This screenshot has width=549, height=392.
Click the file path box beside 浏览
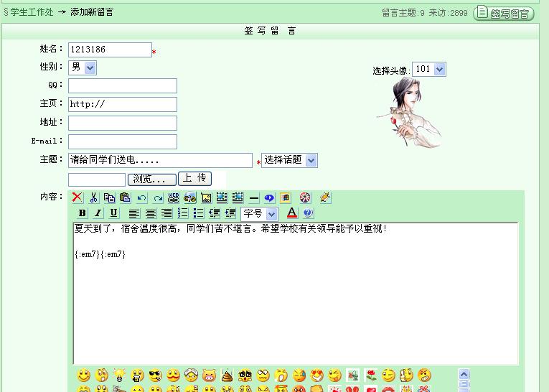(97, 179)
